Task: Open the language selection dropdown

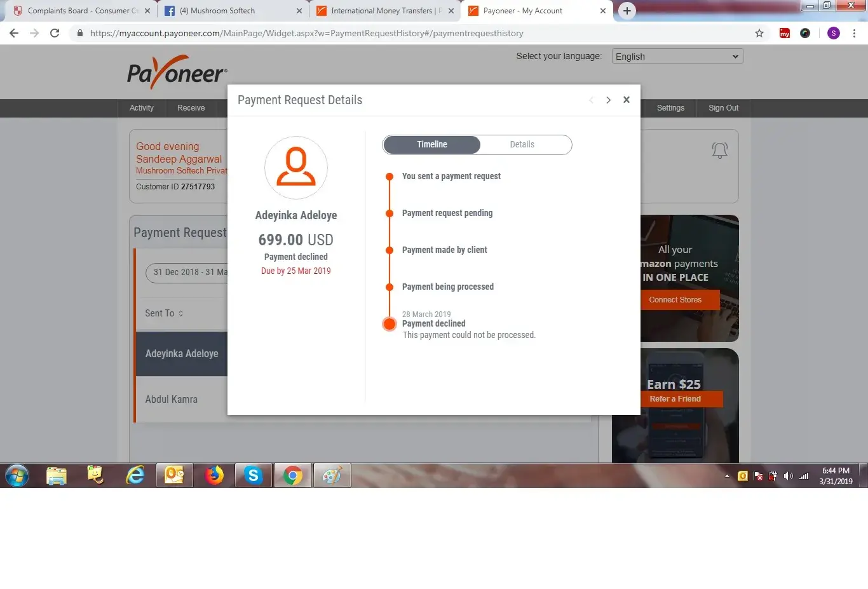Action: point(677,56)
